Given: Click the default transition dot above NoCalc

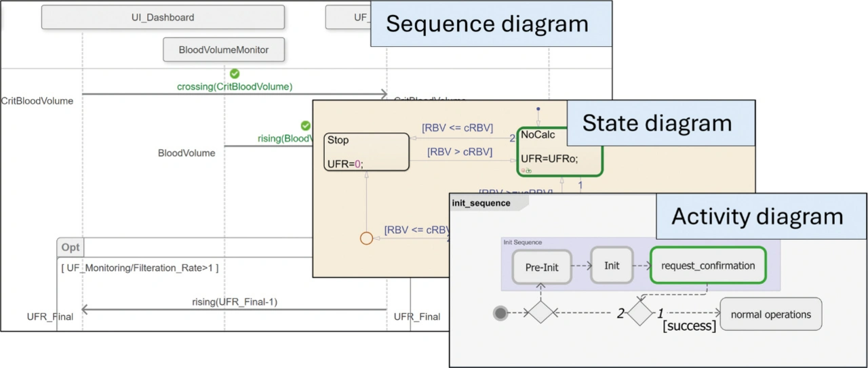Looking at the screenshot, I should (538, 108).
